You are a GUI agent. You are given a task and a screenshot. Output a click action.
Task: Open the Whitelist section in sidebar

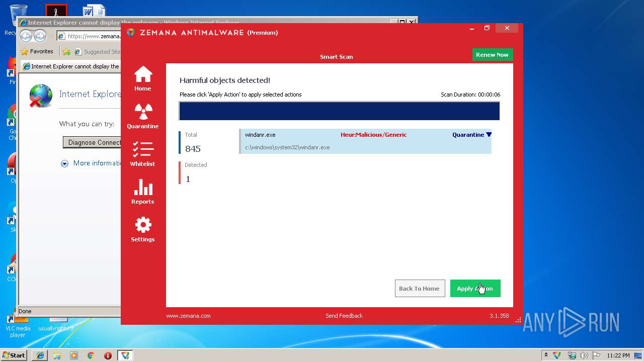click(143, 154)
